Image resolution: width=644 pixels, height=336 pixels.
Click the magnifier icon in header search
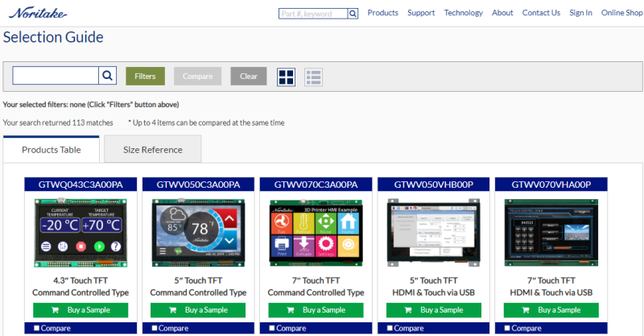click(x=353, y=14)
